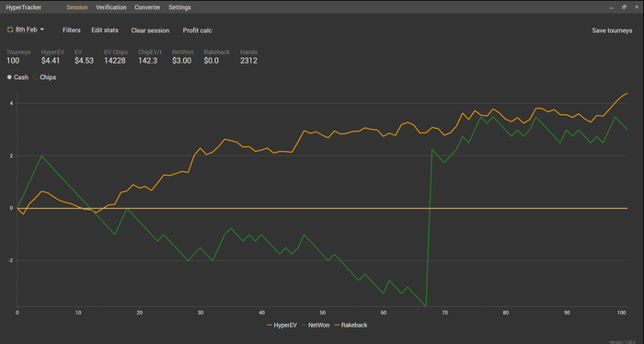The height and width of the screenshot is (344, 644).
Task: Click the Tourneys value 100
Action: [x=13, y=61]
